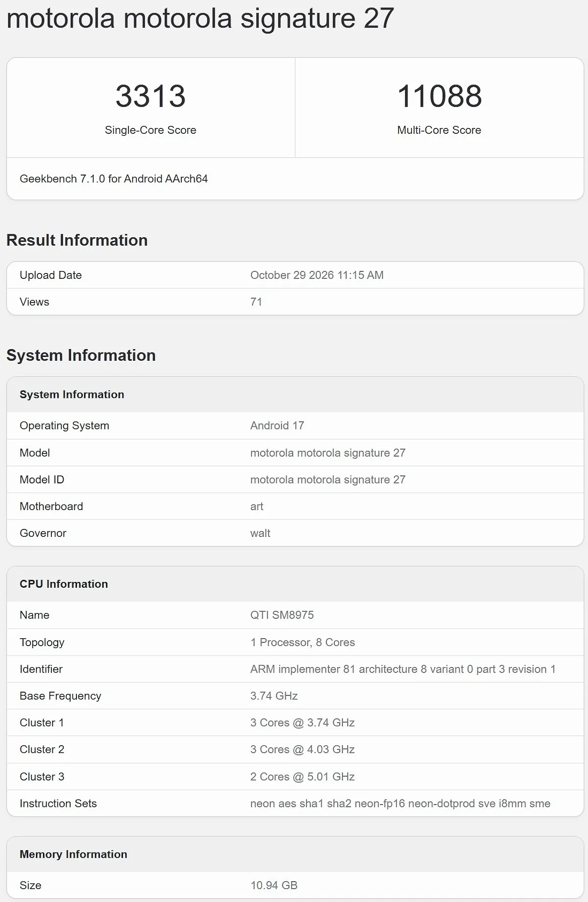Click the 'Motherboard' label

(x=51, y=506)
